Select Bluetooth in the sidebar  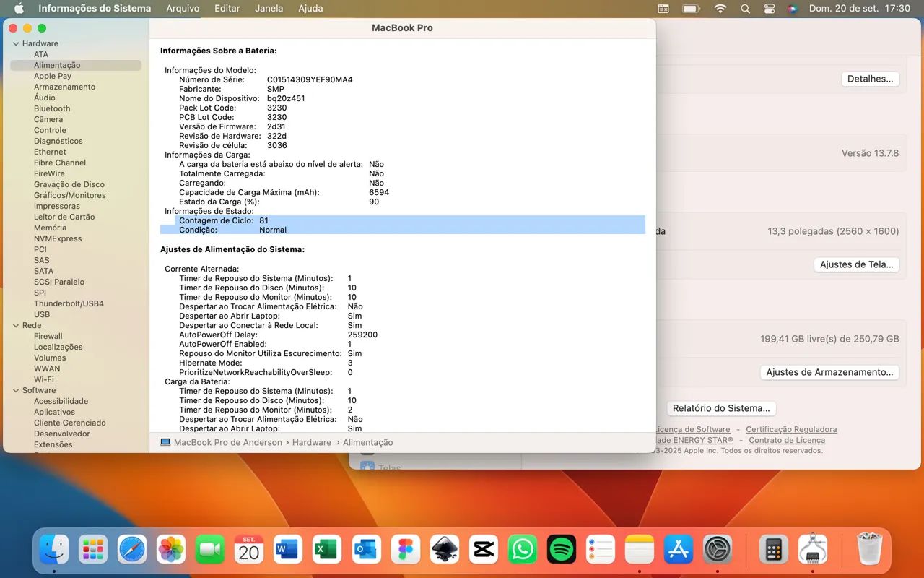[52, 108]
